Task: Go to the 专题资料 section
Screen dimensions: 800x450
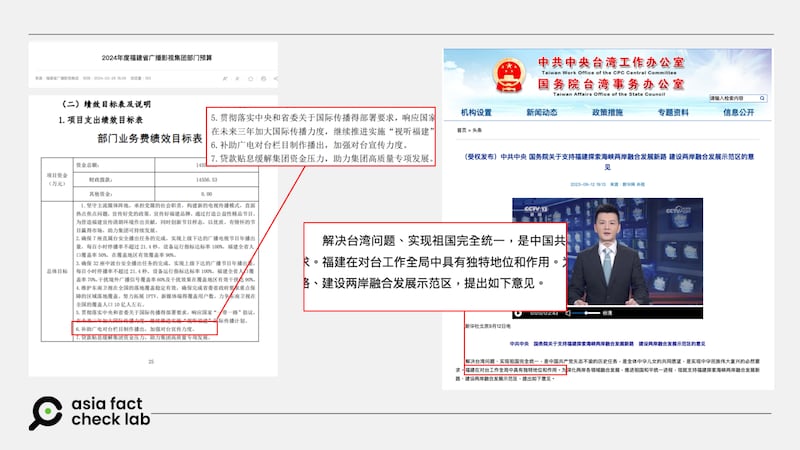Action: 674,112
